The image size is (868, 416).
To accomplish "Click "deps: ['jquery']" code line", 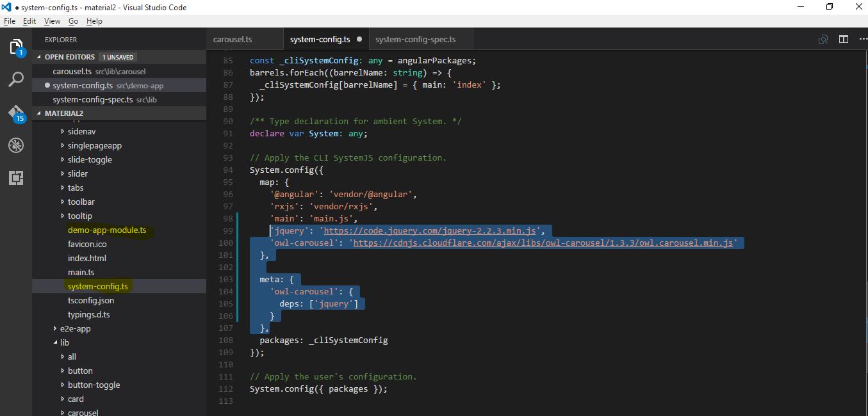I will point(319,303).
